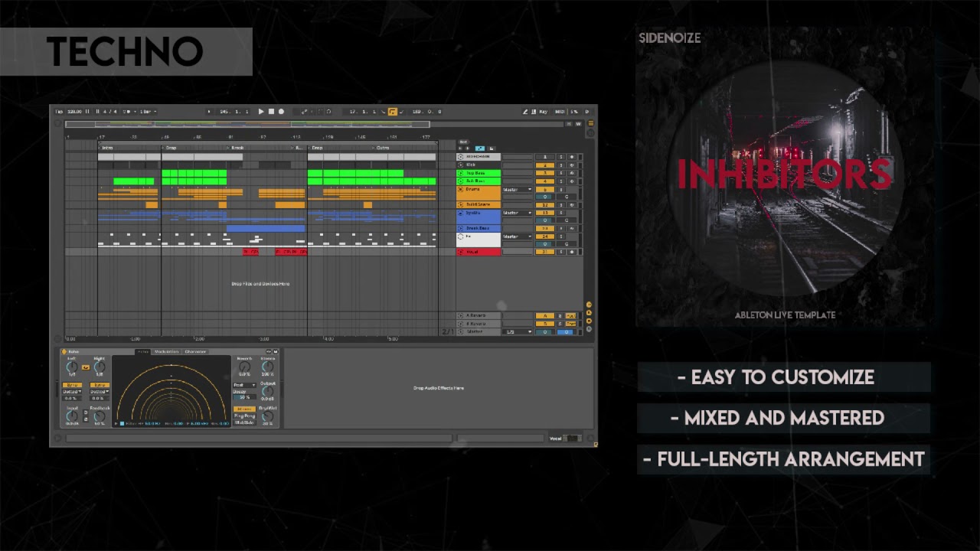Switch to Echo device's Echo tab
The height and width of the screenshot is (551, 980).
143,352
